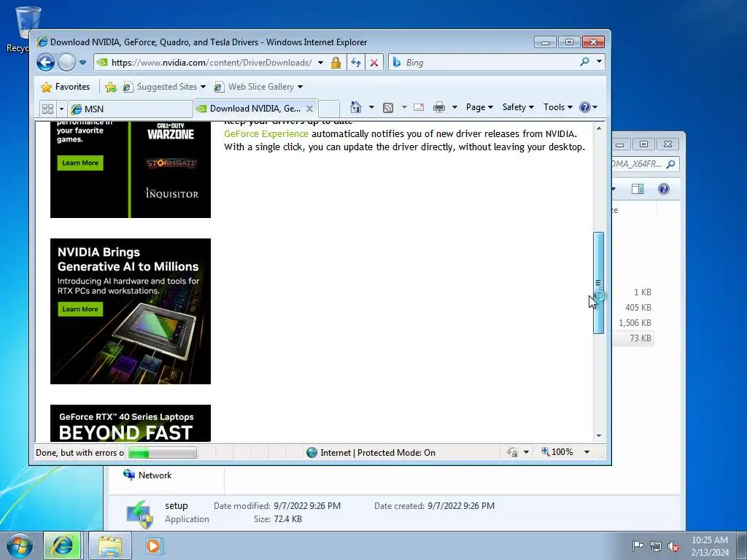
Task: Click the Explorer preview pane icon
Action: (x=638, y=189)
